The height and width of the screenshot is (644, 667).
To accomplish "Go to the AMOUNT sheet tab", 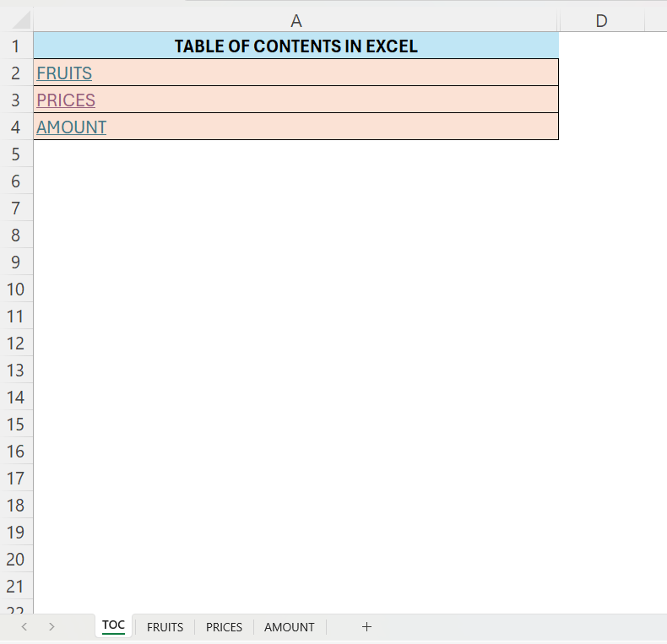I will pos(289,627).
